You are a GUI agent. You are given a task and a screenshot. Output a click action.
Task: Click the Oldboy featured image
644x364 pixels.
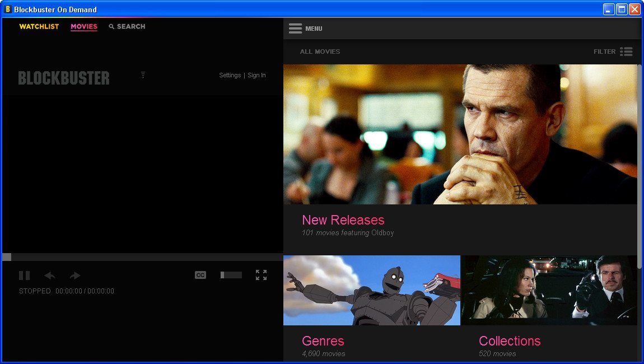point(460,134)
